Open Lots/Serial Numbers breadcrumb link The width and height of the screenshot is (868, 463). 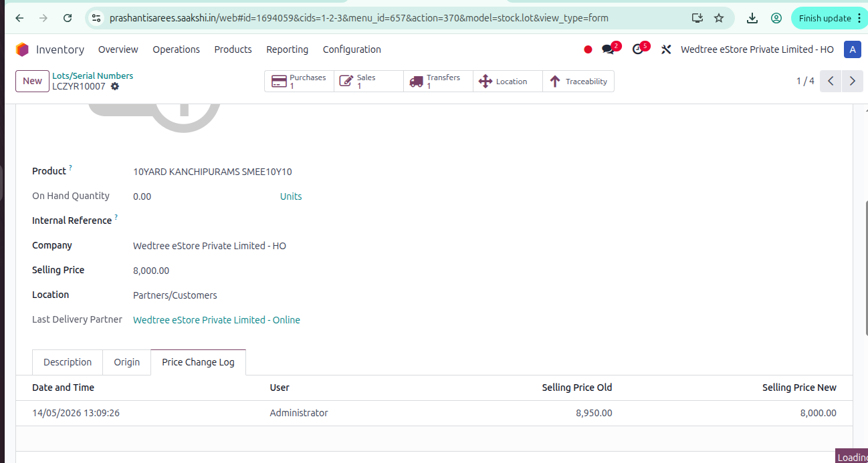pyautogui.click(x=93, y=76)
